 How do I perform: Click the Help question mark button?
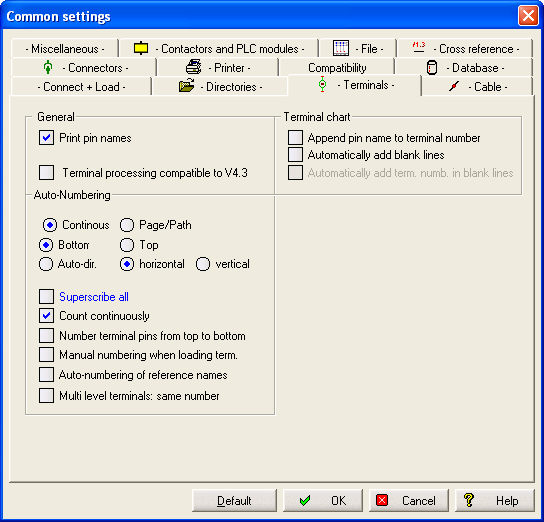pyautogui.click(x=494, y=500)
